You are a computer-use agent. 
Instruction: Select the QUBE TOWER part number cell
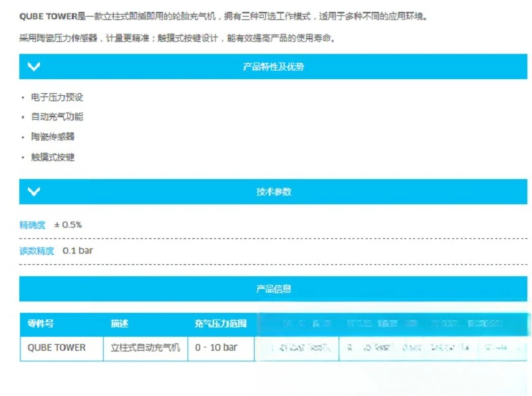(62, 349)
